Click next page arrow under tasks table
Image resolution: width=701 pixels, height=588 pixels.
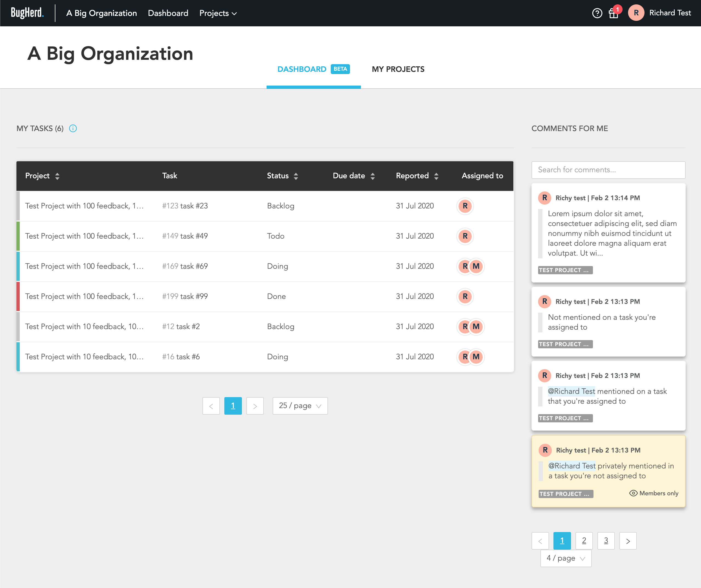tap(255, 406)
